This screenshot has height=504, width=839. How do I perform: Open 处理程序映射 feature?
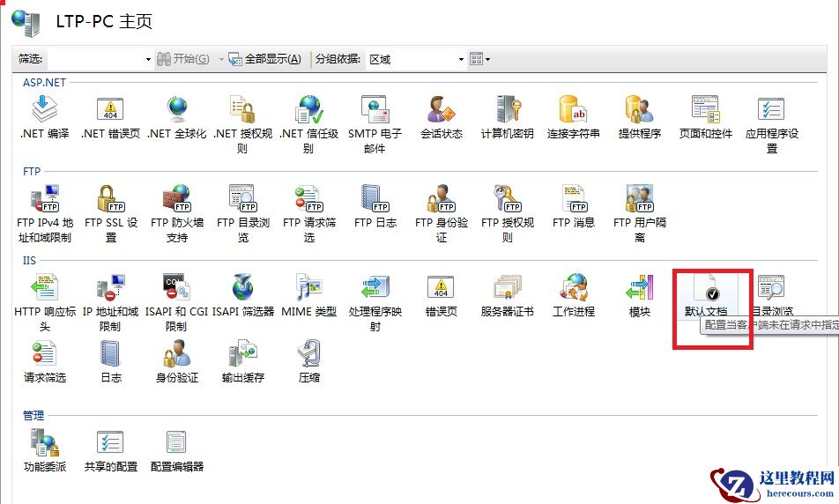(x=375, y=302)
